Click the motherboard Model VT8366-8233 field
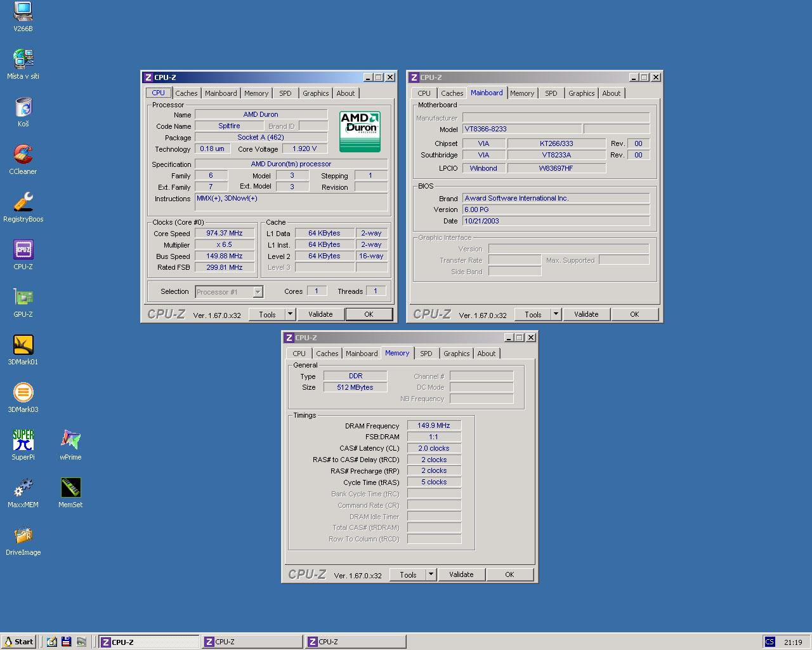Screen dimensions: 812x650 tap(522, 129)
